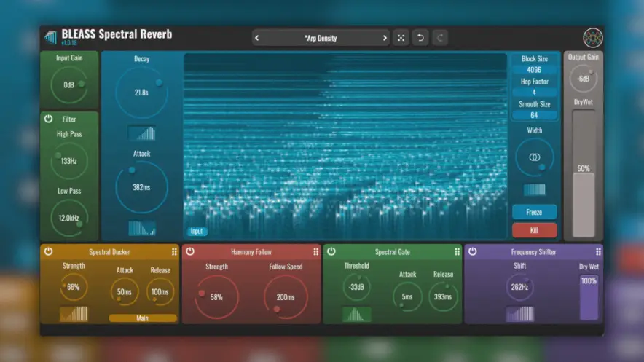
Task: Grab the Frequency Shifter reorder handle
Action: (598, 251)
